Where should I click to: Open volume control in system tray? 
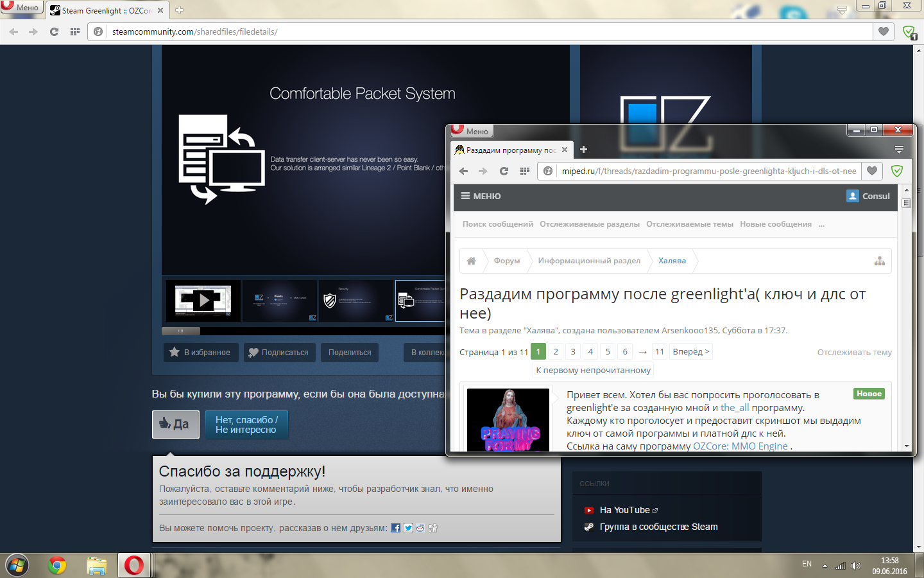[x=856, y=566]
